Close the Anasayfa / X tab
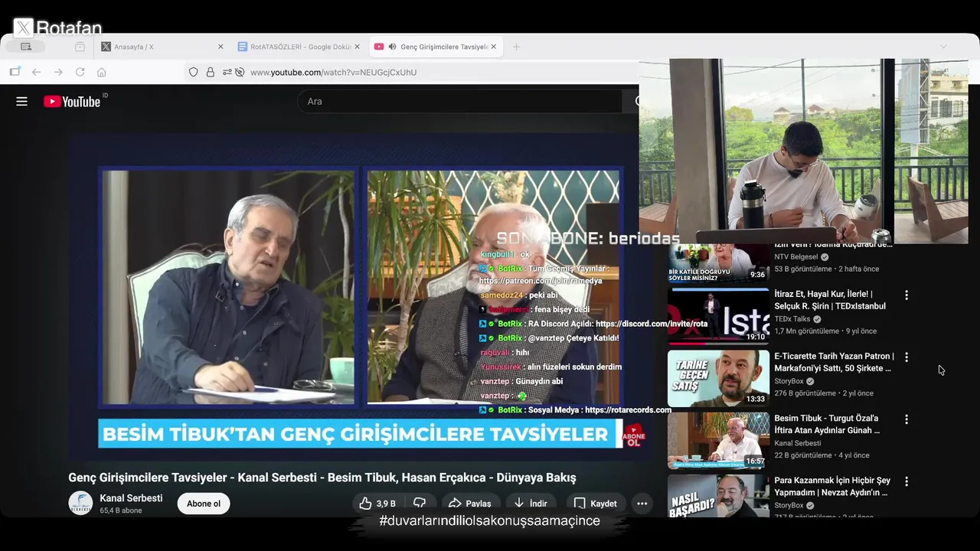 (220, 47)
